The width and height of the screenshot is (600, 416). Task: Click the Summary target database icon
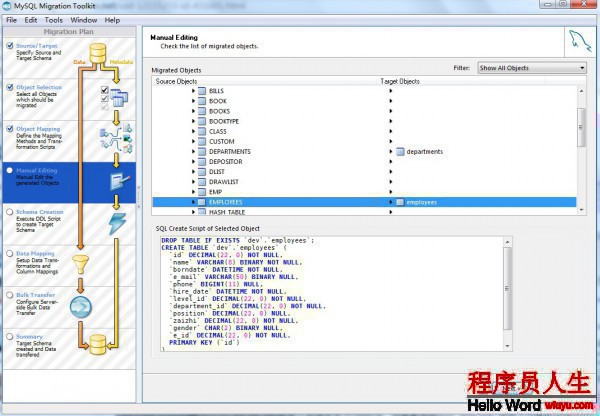click(98, 344)
